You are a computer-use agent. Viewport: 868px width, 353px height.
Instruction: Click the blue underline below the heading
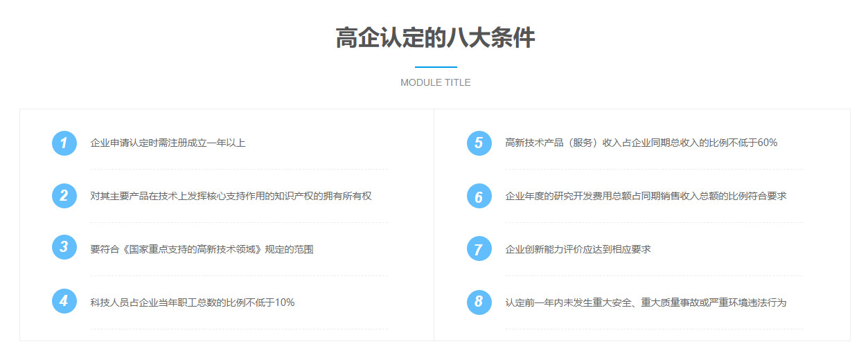click(x=435, y=67)
